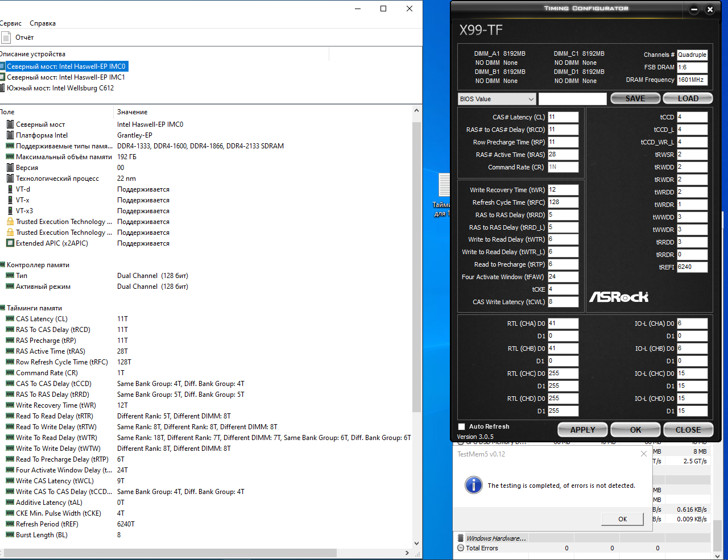Click OK in the TestMem5 dialog

point(623,519)
